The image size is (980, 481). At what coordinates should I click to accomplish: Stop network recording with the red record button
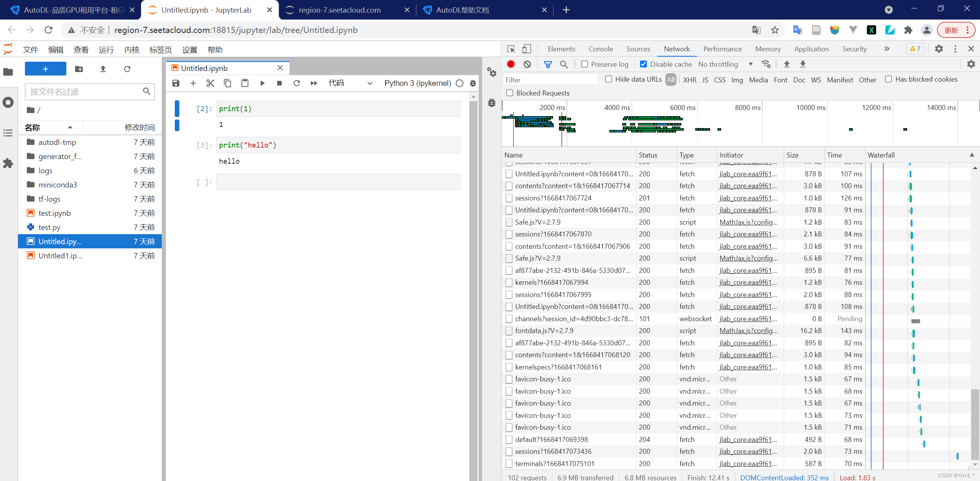[510, 64]
